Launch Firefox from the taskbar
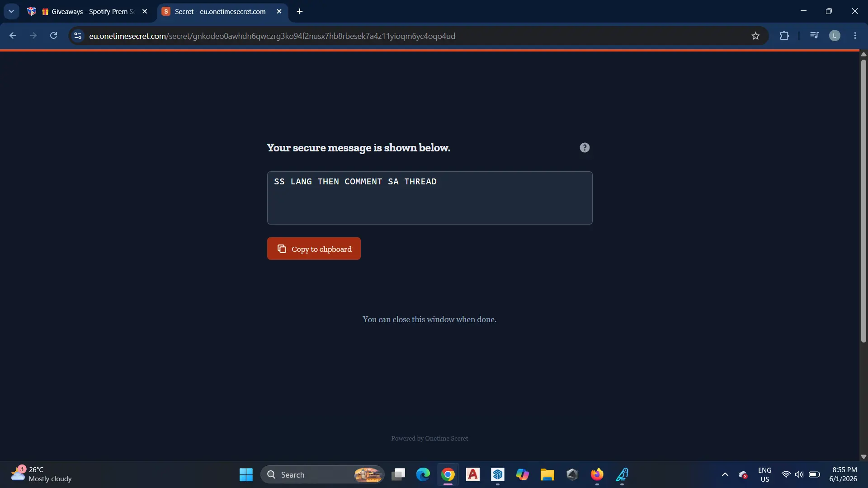 coord(597,474)
